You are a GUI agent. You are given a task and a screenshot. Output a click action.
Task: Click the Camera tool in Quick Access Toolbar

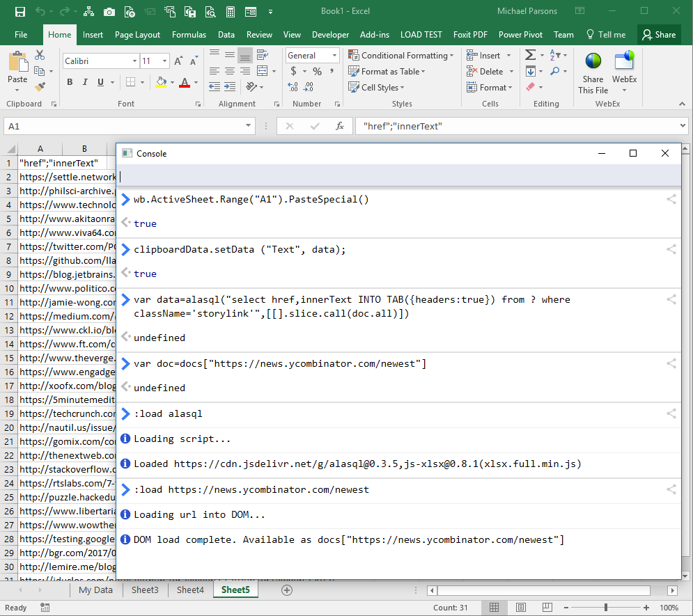click(109, 11)
